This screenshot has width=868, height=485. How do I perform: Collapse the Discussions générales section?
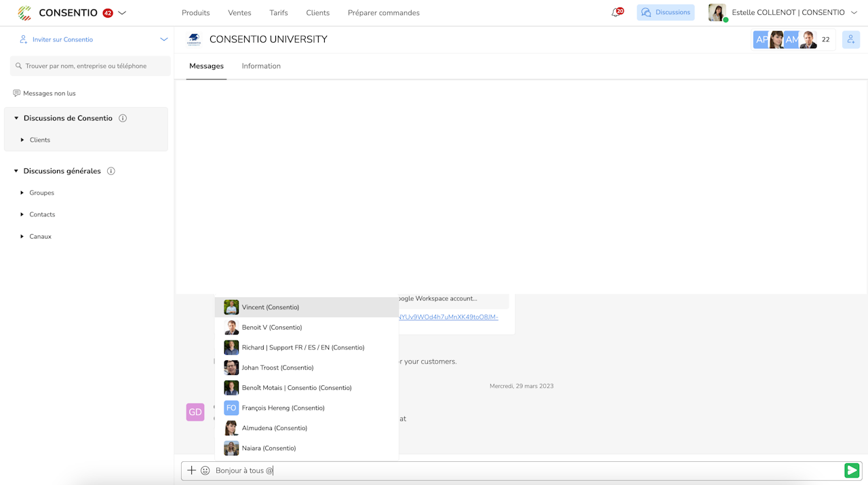[16, 171]
